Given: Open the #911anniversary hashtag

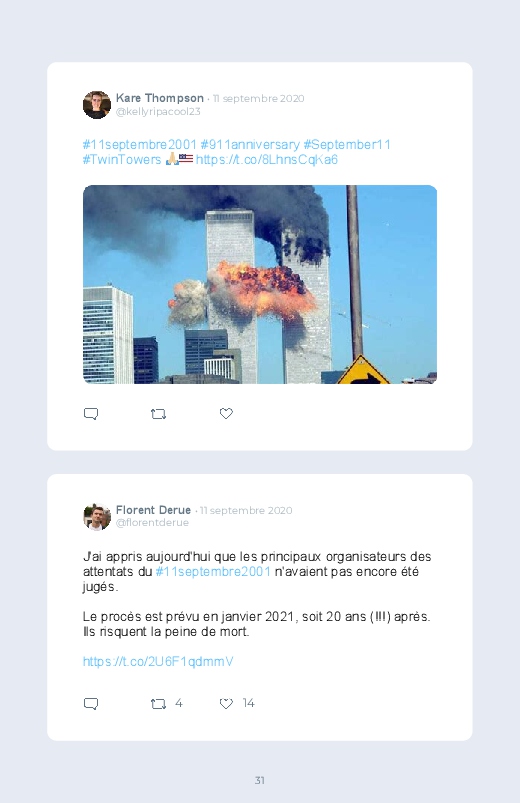Looking at the screenshot, I should coord(250,144).
